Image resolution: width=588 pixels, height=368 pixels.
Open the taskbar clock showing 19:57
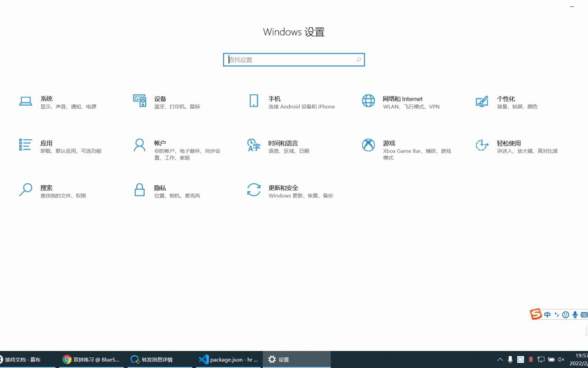[578, 359]
